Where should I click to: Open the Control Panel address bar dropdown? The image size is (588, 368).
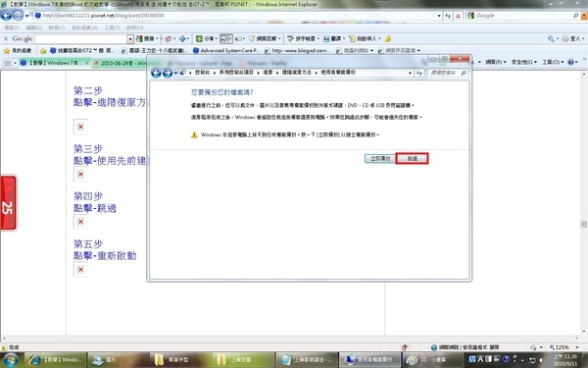tap(411, 73)
